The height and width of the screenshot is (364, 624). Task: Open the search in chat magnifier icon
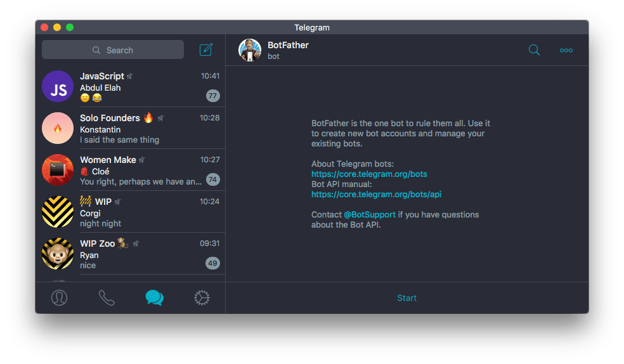pyautogui.click(x=534, y=49)
